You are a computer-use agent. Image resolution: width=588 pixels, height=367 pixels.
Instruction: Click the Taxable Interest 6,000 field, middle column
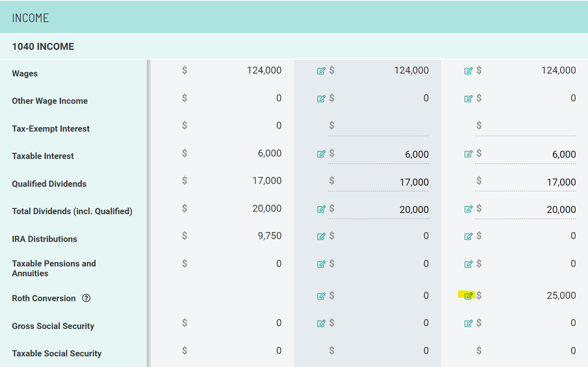click(x=383, y=154)
